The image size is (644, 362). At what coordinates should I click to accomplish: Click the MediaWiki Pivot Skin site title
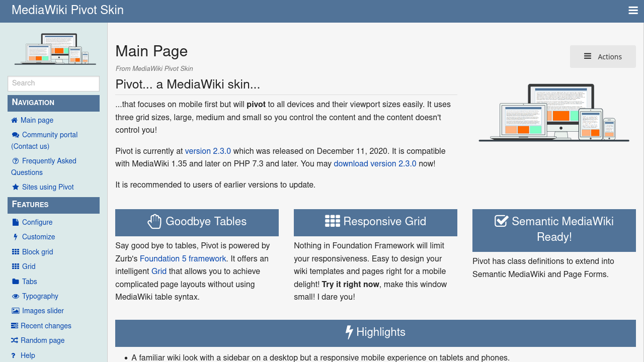click(67, 10)
